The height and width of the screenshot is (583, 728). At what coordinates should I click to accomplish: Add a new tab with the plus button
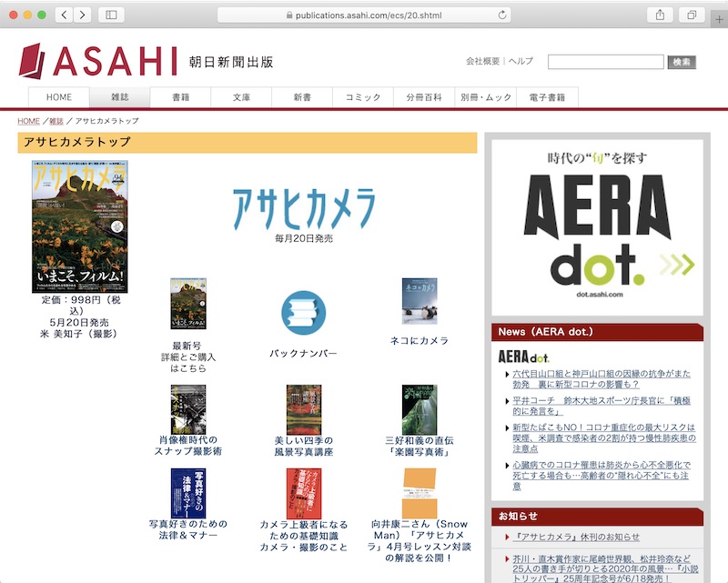tap(719, 19)
